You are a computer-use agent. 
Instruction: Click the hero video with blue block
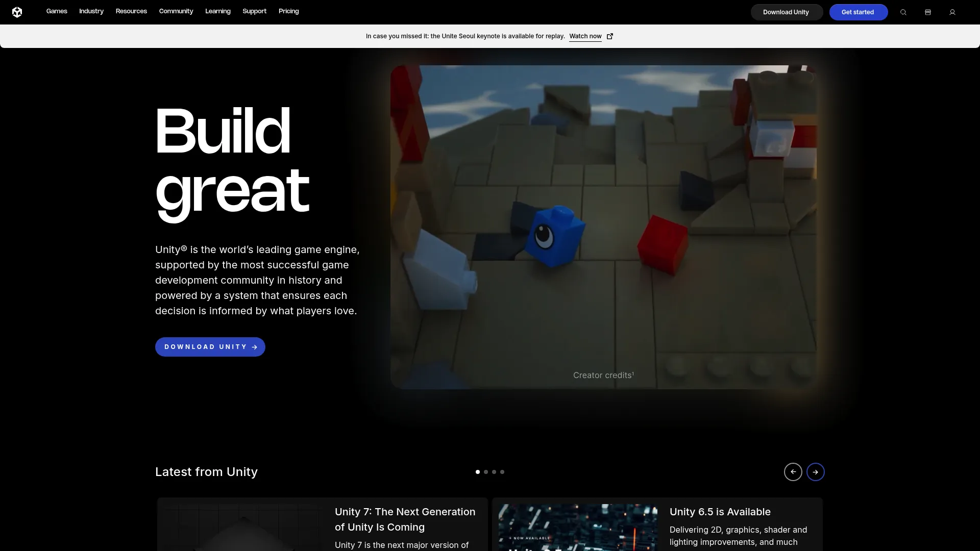pos(603,227)
